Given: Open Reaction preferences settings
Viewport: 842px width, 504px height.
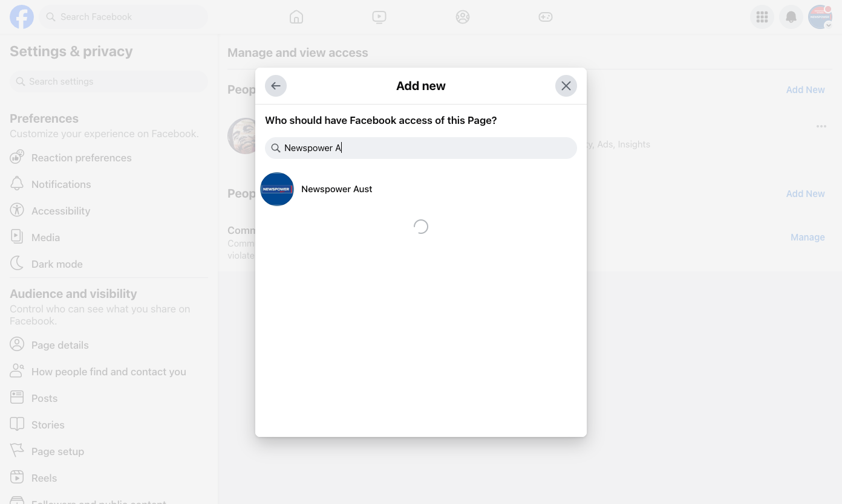Looking at the screenshot, I should pyautogui.click(x=109, y=158).
